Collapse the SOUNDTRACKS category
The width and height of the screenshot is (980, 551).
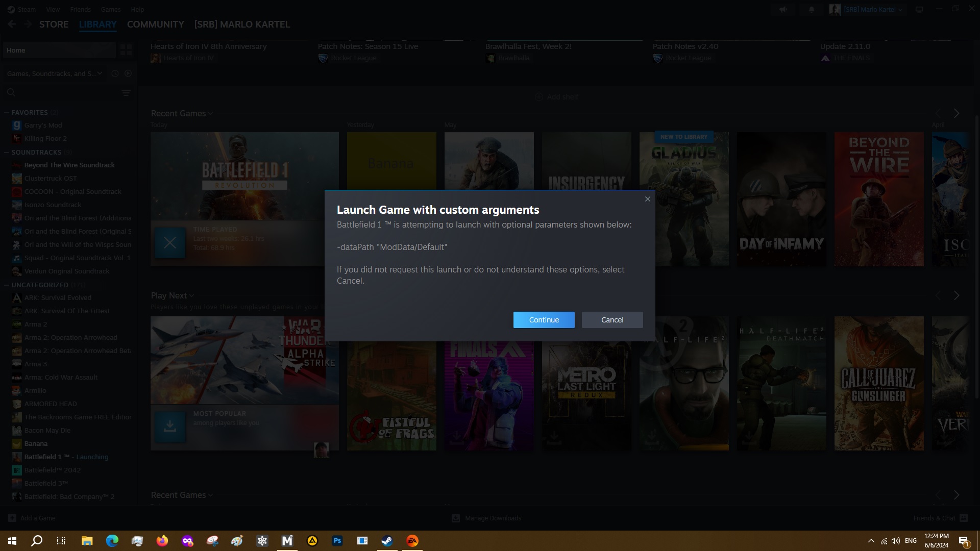tap(7, 153)
